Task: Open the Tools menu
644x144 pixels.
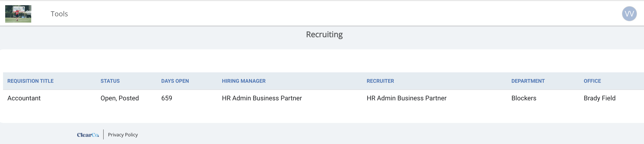Action: click(59, 14)
